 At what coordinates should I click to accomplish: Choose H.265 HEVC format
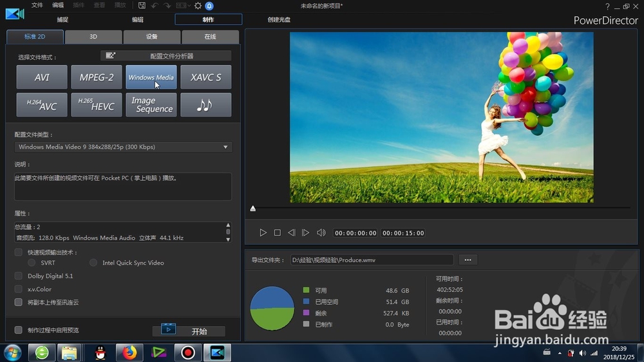tap(97, 105)
